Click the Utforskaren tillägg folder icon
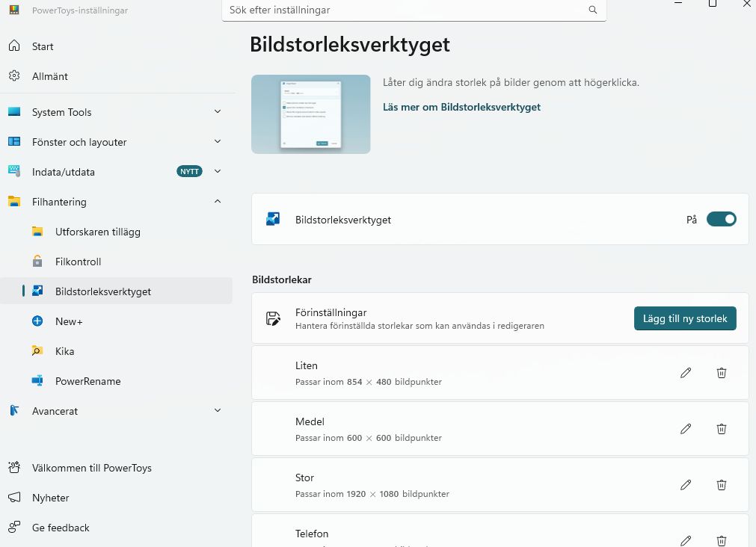The height and width of the screenshot is (547, 756). [x=37, y=232]
